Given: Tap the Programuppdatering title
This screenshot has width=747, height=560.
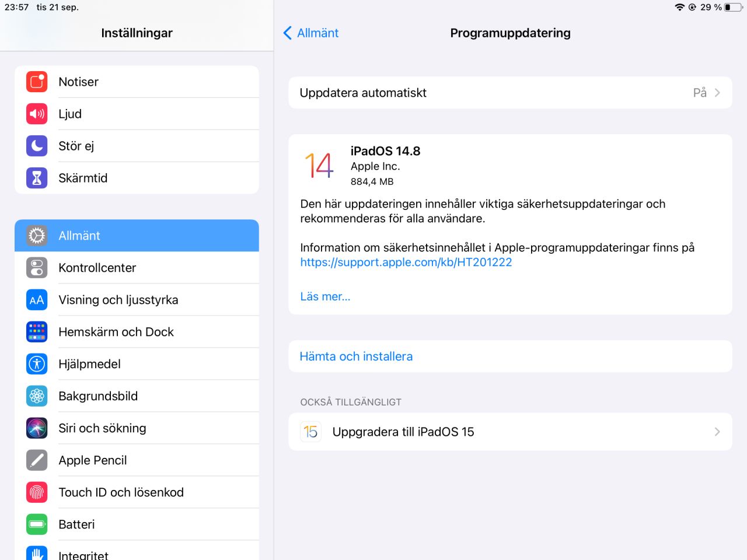Looking at the screenshot, I should 510,33.
